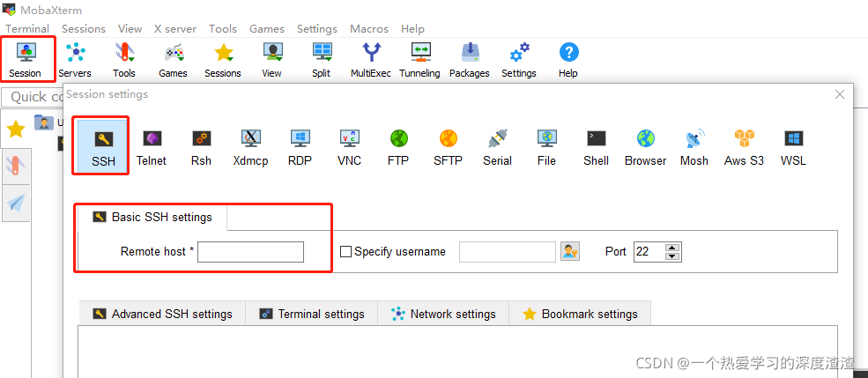Choose the RDP session type
868x378 pixels.
[x=300, y=147]
